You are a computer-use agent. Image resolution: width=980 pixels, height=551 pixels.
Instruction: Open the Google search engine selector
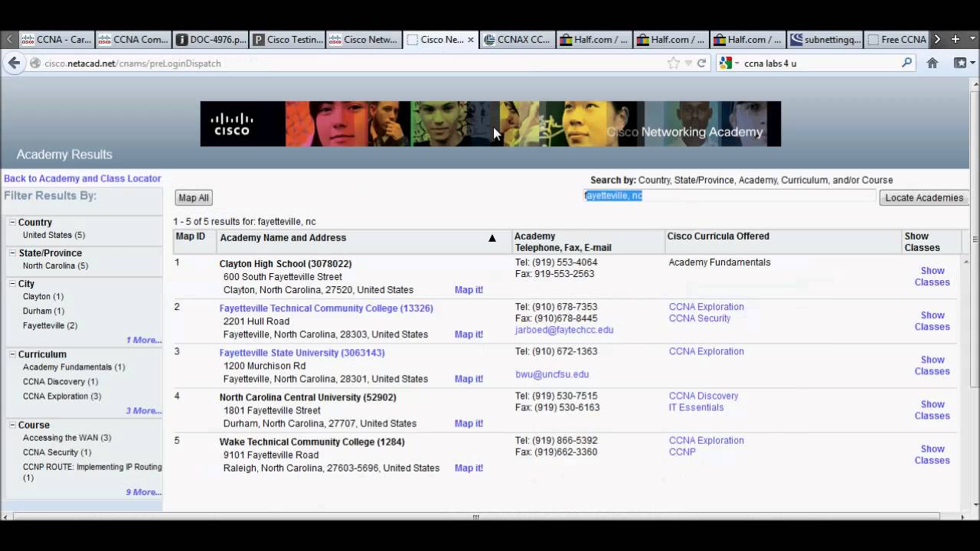(727, 64)
